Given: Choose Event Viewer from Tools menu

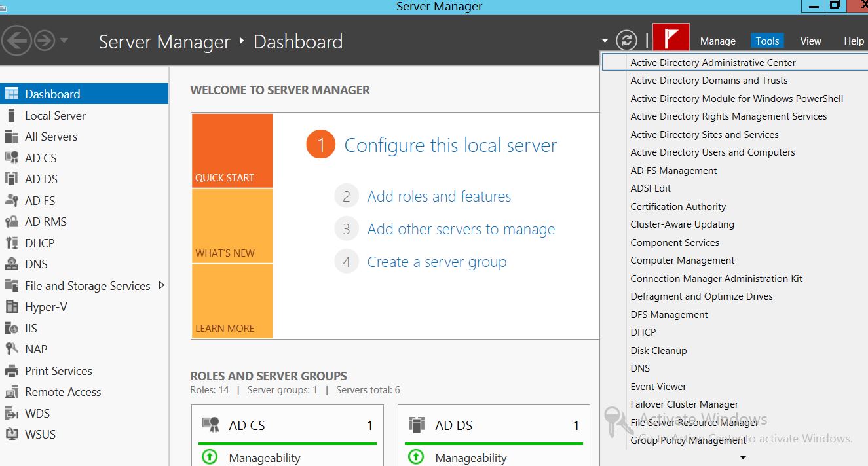Looking at the screenshot, I should point(658,386).
